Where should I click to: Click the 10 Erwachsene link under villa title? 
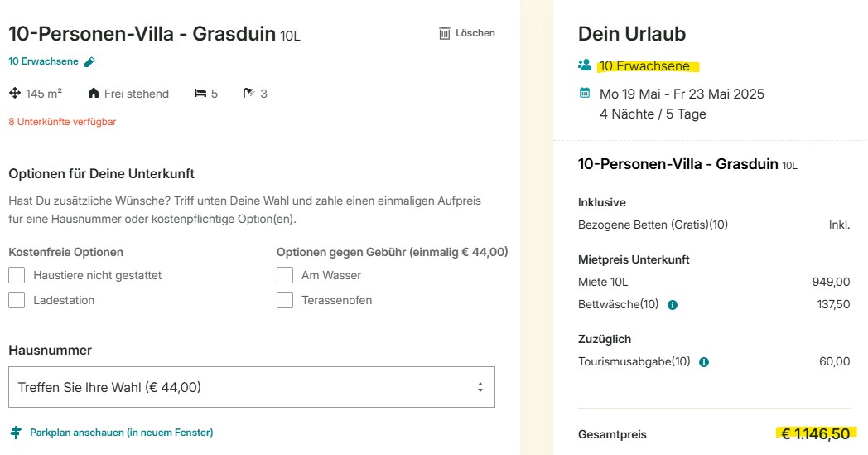pyautogui.click(x=43, y=61)
